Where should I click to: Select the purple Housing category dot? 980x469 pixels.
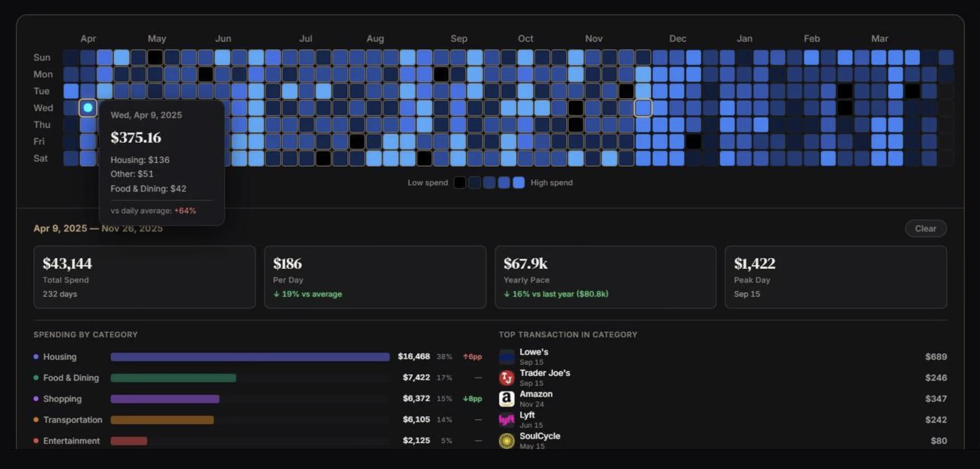[36, 356]
